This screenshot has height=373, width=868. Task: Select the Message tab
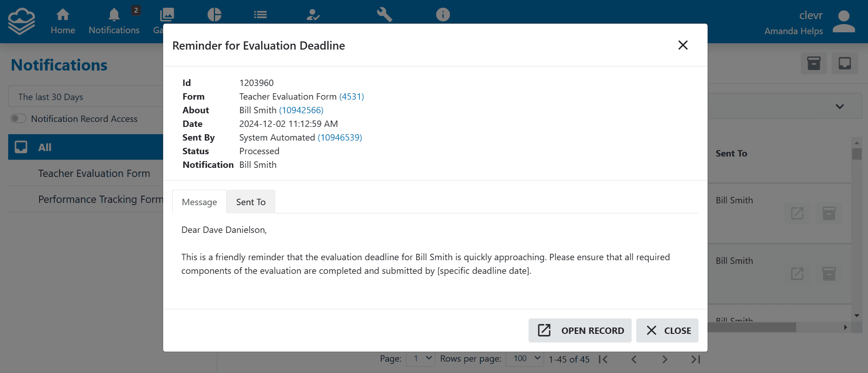(x=200, y=202)
